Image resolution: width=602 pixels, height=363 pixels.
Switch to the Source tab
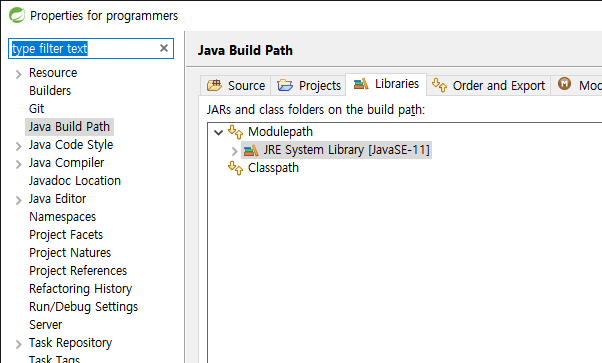coord(235,85)
